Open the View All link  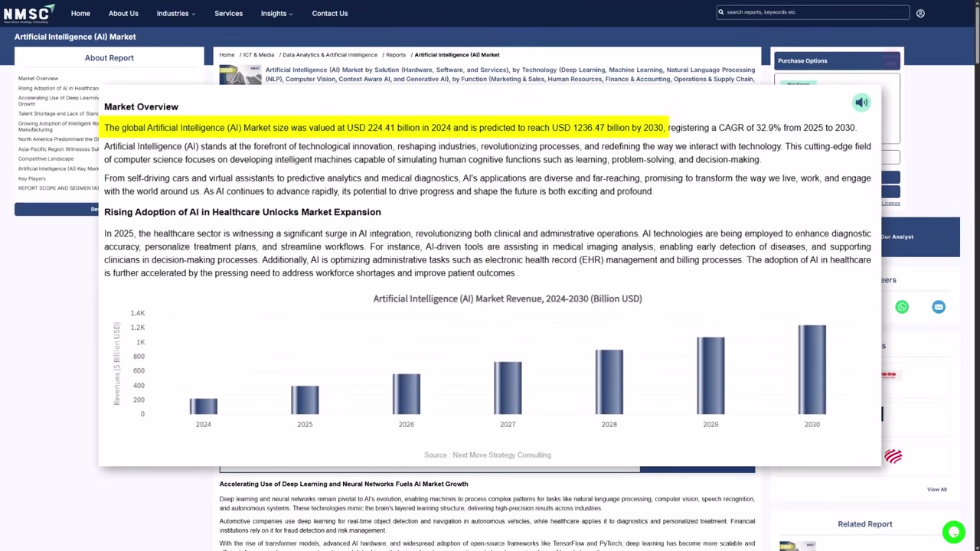[936, 489]
